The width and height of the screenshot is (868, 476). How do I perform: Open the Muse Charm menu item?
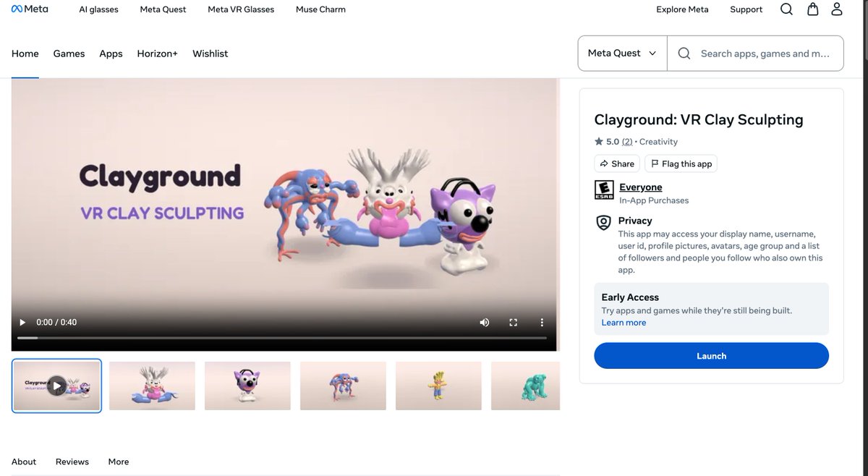[320, 9]
